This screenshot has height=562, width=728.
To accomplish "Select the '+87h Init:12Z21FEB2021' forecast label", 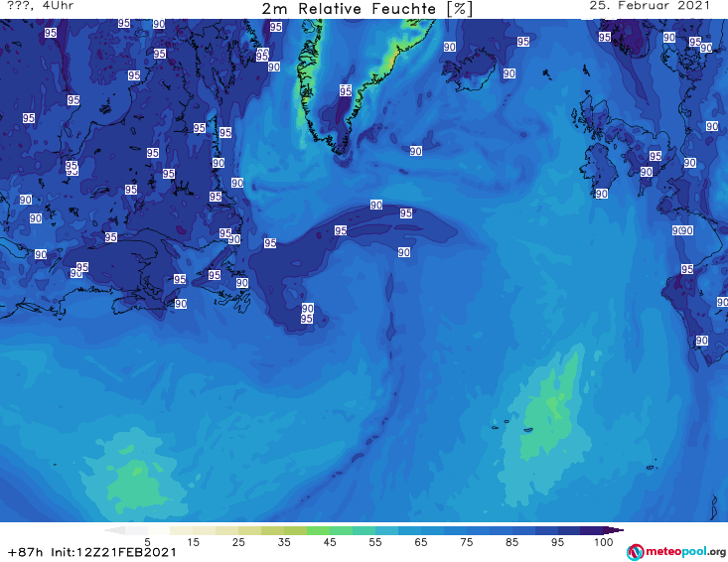I will click(92, 552).
